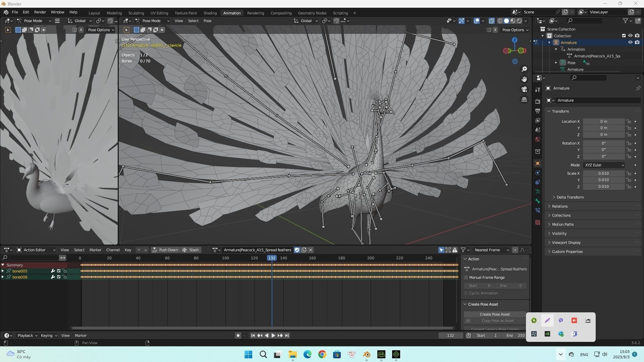Expand Pose item in the outliner
The width and height of the screenshot is (644, 362).
tap(556, 63)
